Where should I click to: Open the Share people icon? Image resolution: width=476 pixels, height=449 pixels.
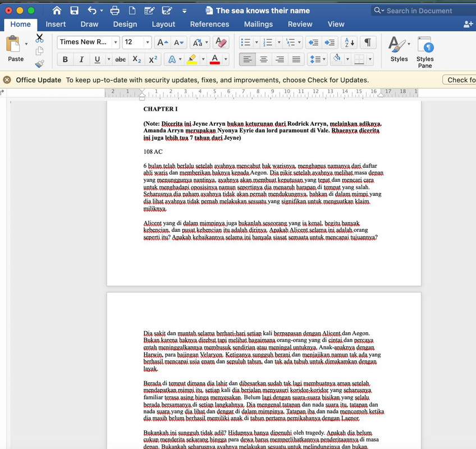(468, 24)
